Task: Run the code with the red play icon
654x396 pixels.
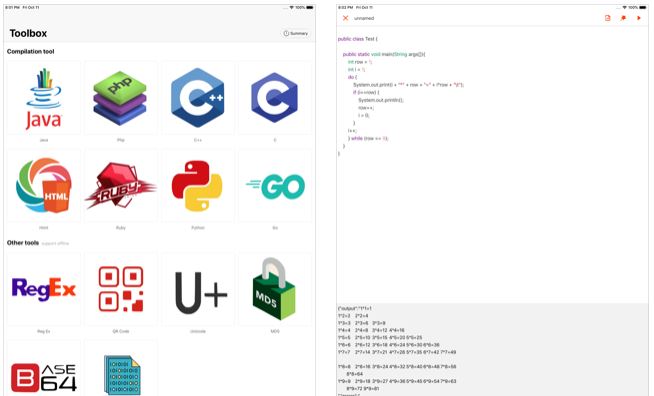Action: [639, 18]
